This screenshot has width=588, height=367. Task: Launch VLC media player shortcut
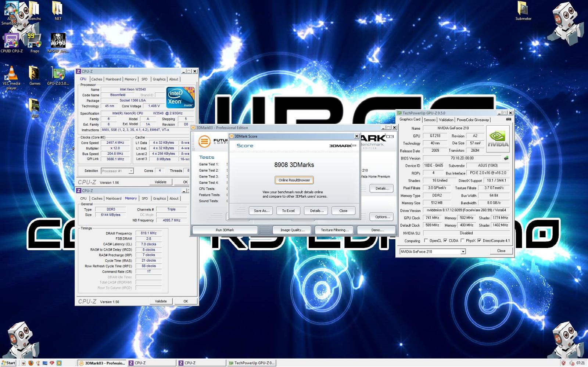[11, 78]
